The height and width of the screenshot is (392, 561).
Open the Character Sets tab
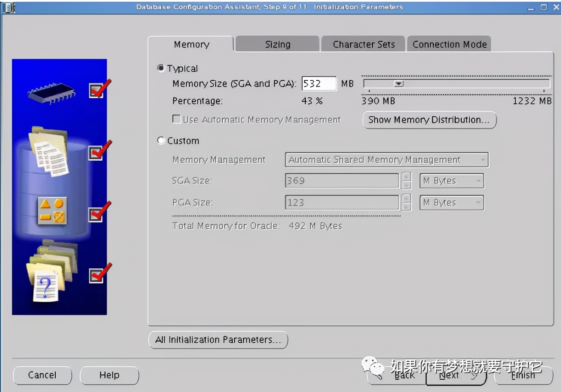(364, 44)
